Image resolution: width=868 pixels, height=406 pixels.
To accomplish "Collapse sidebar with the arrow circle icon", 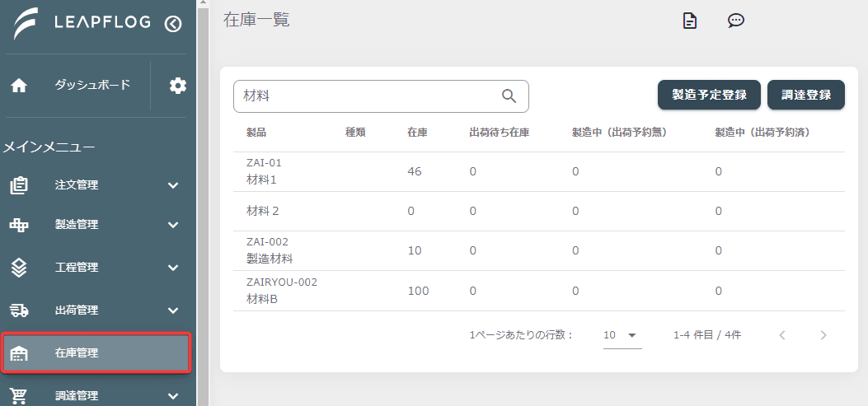I will 173,24.
